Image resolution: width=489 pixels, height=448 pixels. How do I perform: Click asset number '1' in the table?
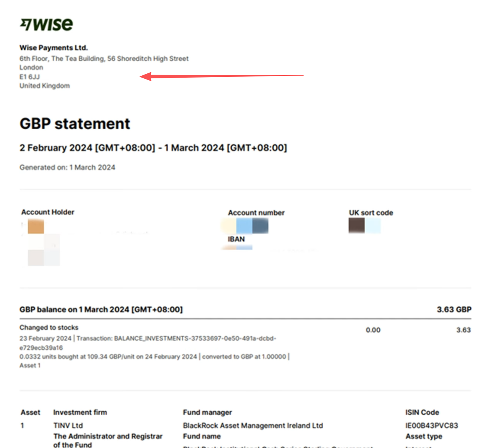tap(22, 425)
